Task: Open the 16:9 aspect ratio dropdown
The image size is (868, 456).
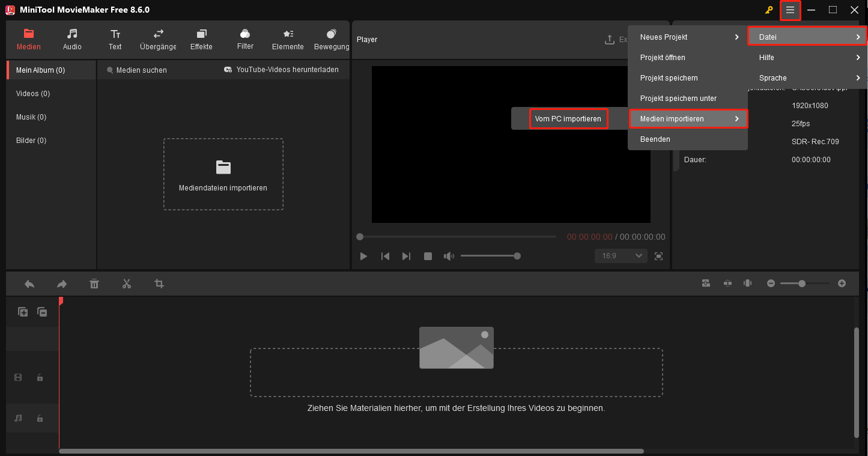Action: (x=621, y=255)
